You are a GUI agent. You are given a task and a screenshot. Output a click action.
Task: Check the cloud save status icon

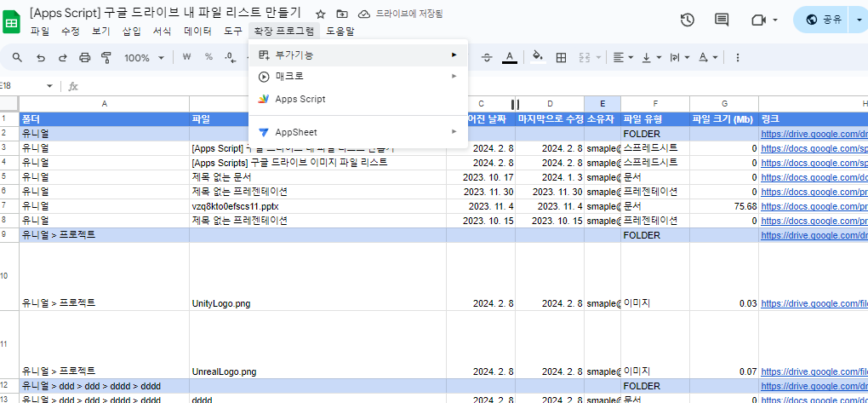coord(364,14)
